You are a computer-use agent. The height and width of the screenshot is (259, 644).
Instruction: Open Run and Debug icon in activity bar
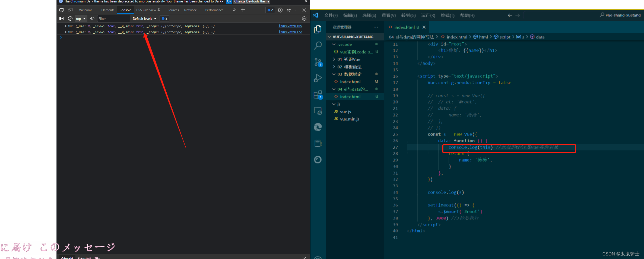(318, 78)
